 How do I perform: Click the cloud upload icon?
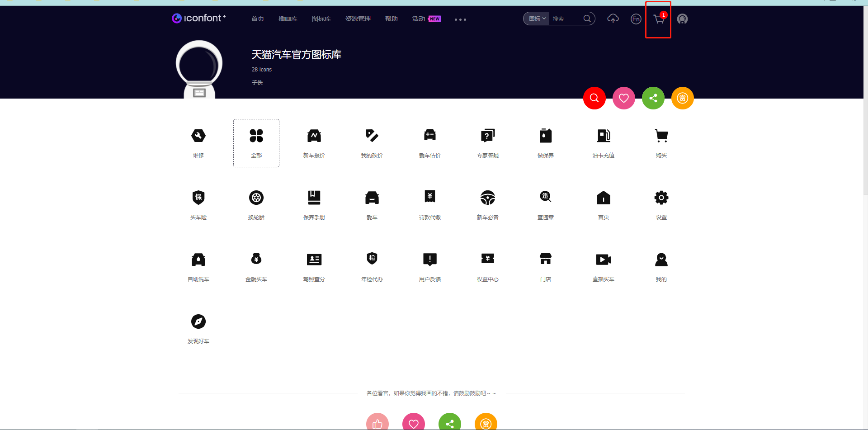tap(613, 19)
